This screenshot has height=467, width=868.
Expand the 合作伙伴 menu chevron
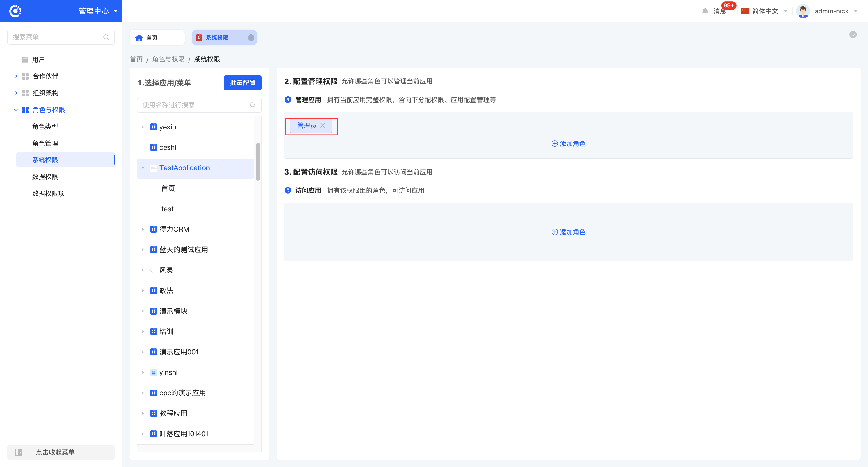pyautogui.click(x=16, y=76)
